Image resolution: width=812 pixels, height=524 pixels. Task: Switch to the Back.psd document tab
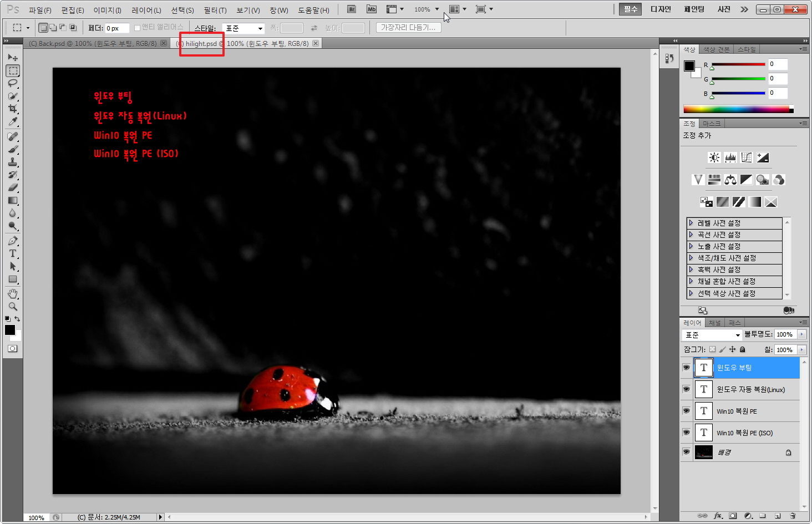coord(97,43)
